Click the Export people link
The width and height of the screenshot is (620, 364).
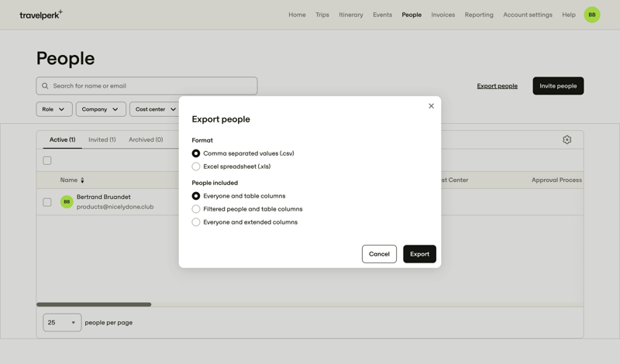point(497,86)
